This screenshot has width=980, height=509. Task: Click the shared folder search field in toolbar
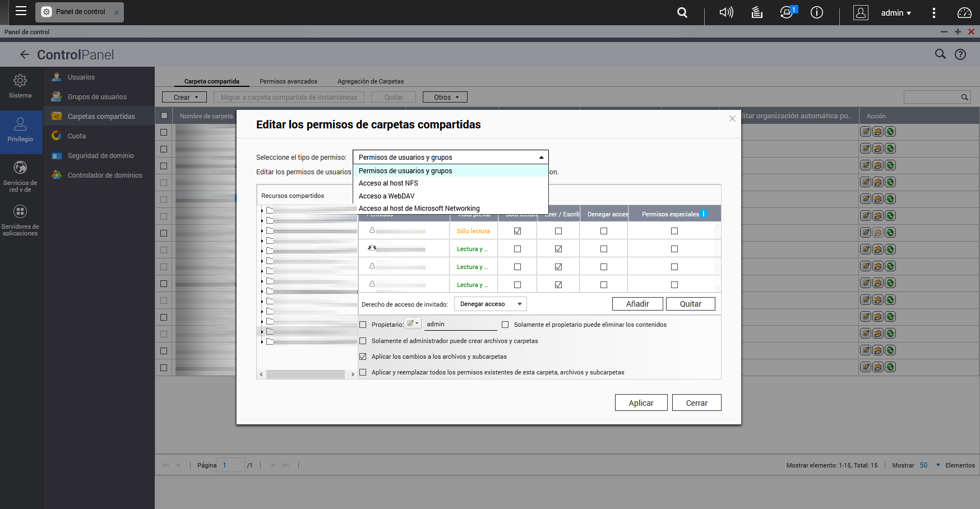point(937,97)
